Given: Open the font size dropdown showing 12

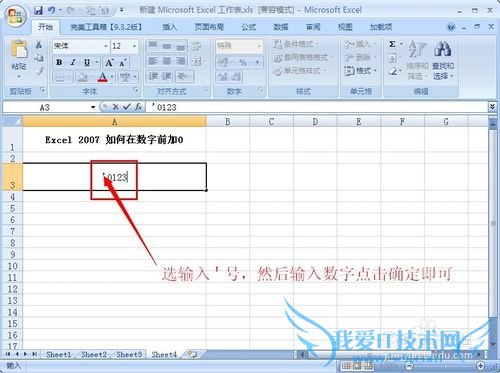Looking at the screenshot, I should 134,46.
